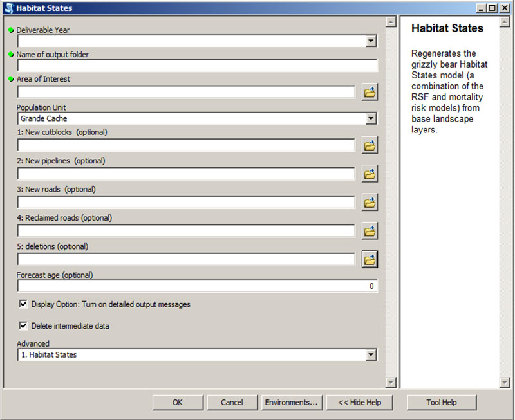Click the Name of output folder field
515x420 pixels.
pyautogui.click(x=198, y=66)
